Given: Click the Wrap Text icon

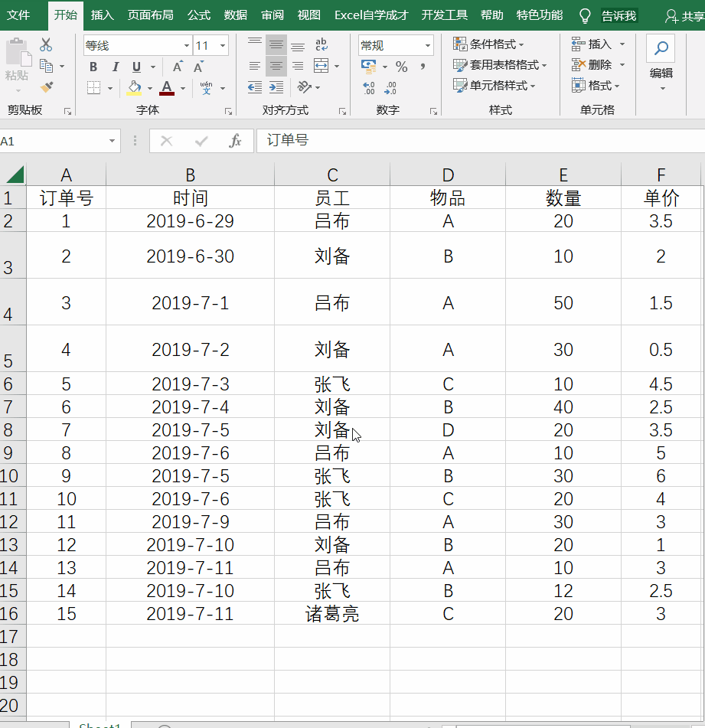Looking at the screenshot, I should [x=321, y=45].
